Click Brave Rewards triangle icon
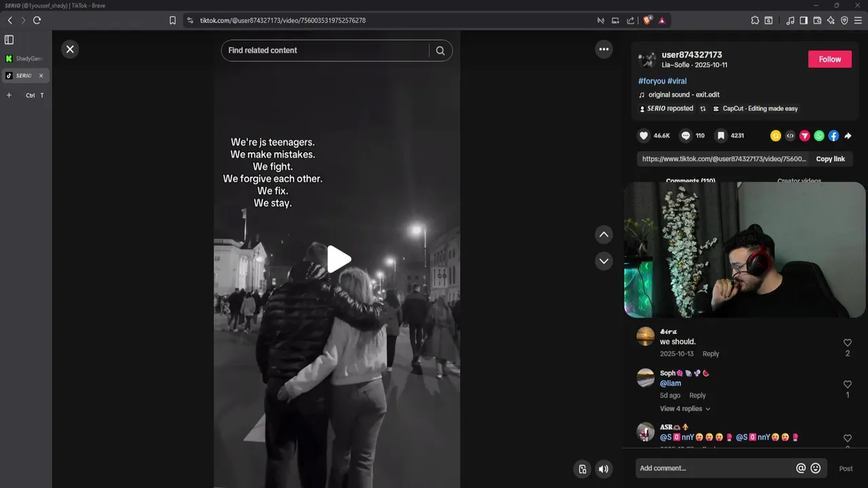Viewport: 868px width, 488px height. (x=662, y=20)
